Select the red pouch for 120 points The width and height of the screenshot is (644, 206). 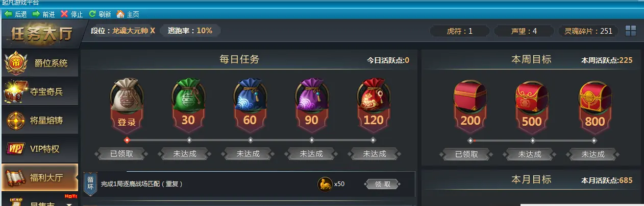(373, 96)
